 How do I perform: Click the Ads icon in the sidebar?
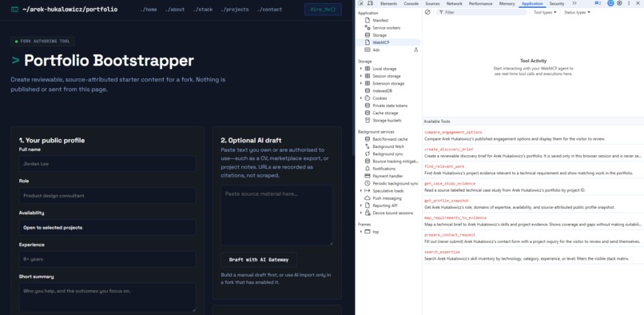(x=368, y=50)
